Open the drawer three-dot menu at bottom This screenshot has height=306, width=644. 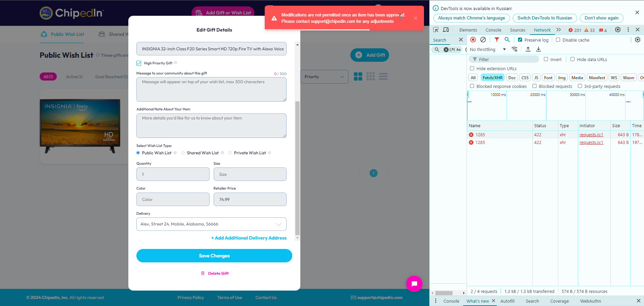(x=436, y=301)
